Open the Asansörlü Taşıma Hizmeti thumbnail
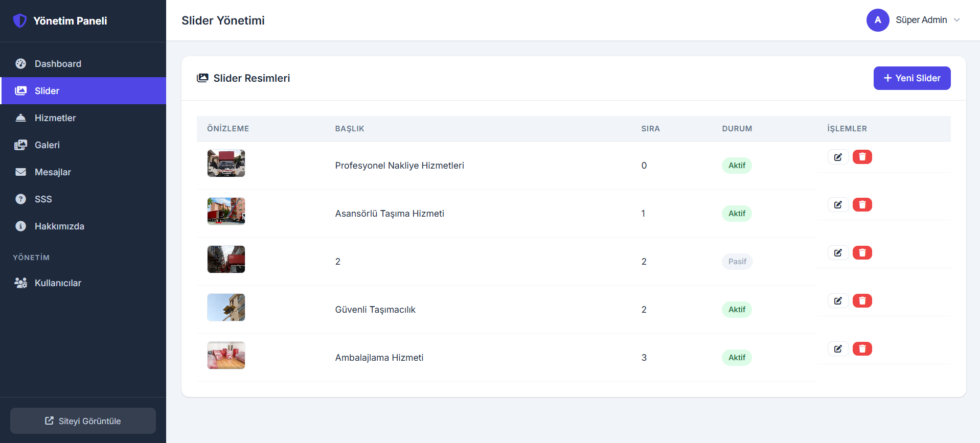 [x=226, y=212]
